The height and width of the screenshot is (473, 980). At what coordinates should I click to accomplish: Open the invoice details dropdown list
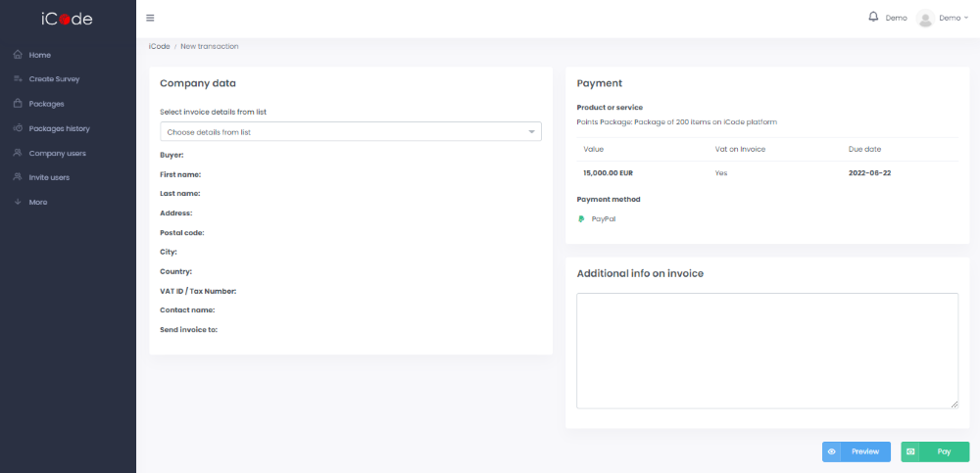(x=350, y=131)
